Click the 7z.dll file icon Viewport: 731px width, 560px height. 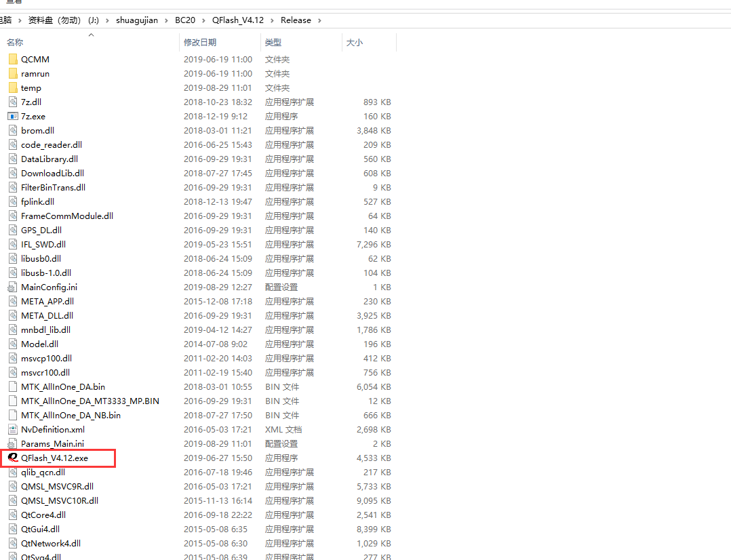[13, 102]
